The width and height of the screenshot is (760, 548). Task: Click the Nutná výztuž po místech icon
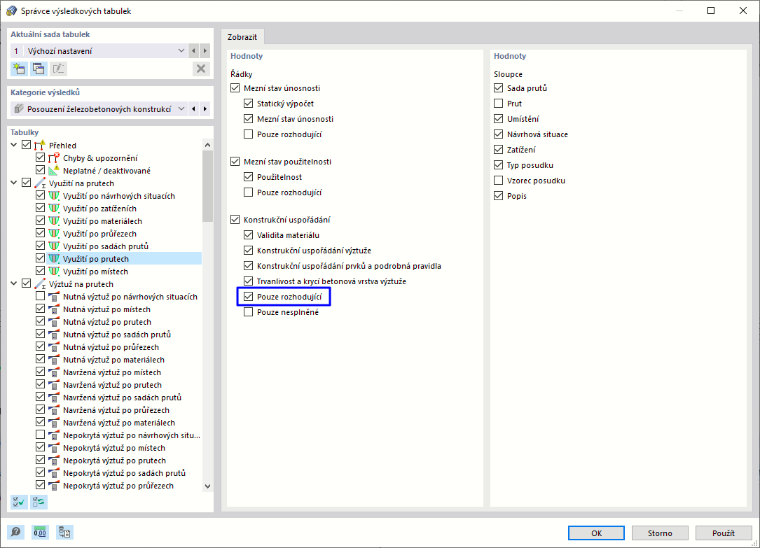pyautogui.click(x=54, y=309)
